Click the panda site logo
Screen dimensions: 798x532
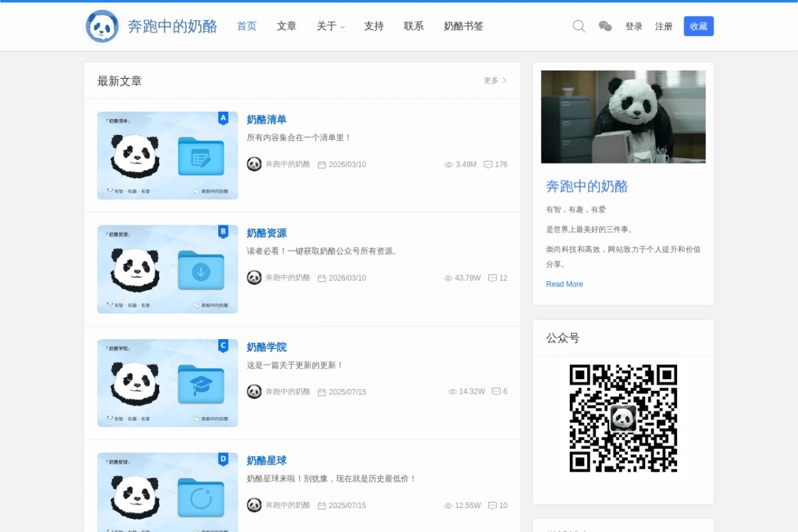tap(102, 27)
